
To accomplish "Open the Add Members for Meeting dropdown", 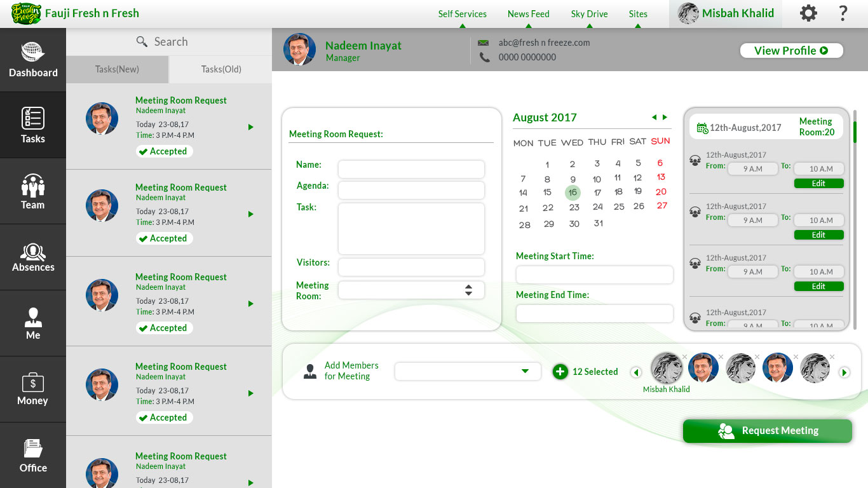I will pyautogui.click(x=525, y=372).
